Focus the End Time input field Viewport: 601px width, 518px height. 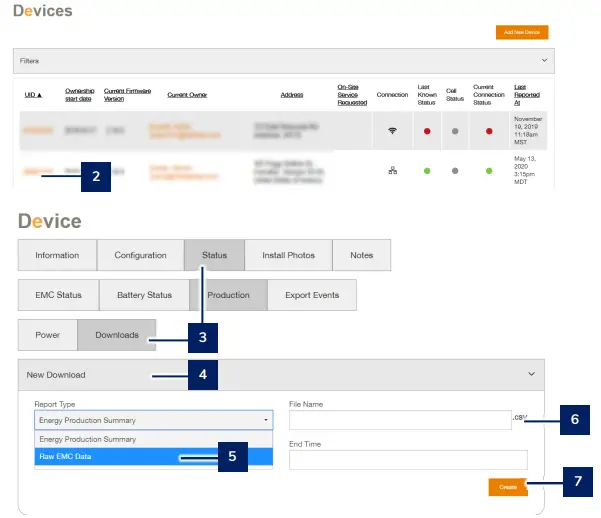(407, 459)
